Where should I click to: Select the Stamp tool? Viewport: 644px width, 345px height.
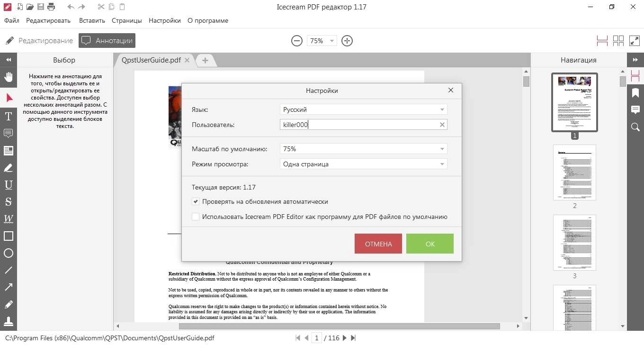tap(8, 322)
